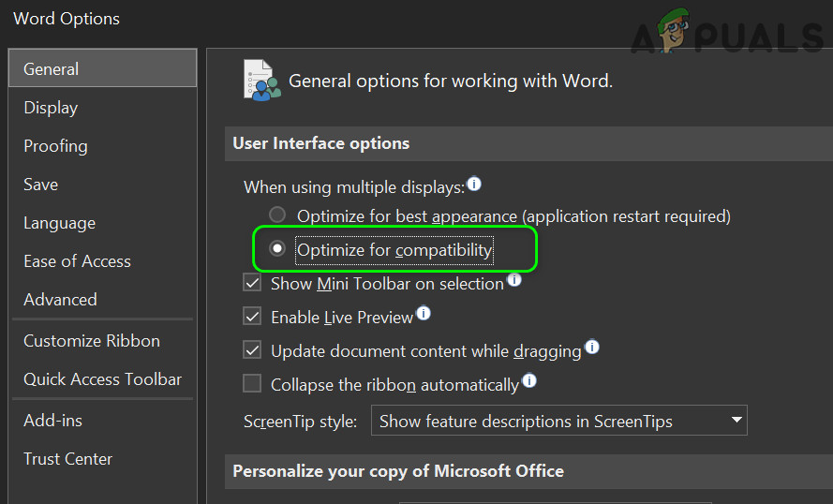833x504 pixels.
Task: Open the ScreenTip style dropdown
Action: 558,421
